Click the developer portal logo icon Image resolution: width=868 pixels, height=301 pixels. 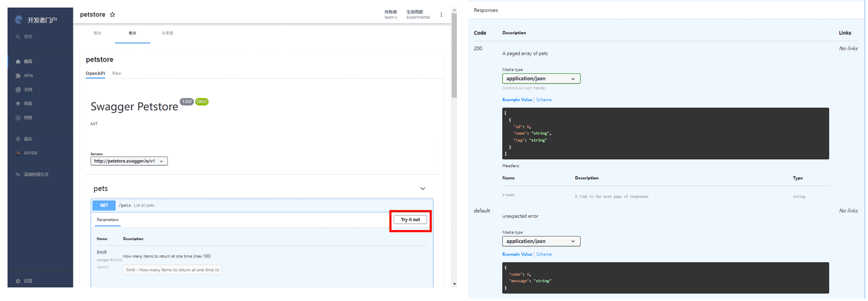pos(19,20)
